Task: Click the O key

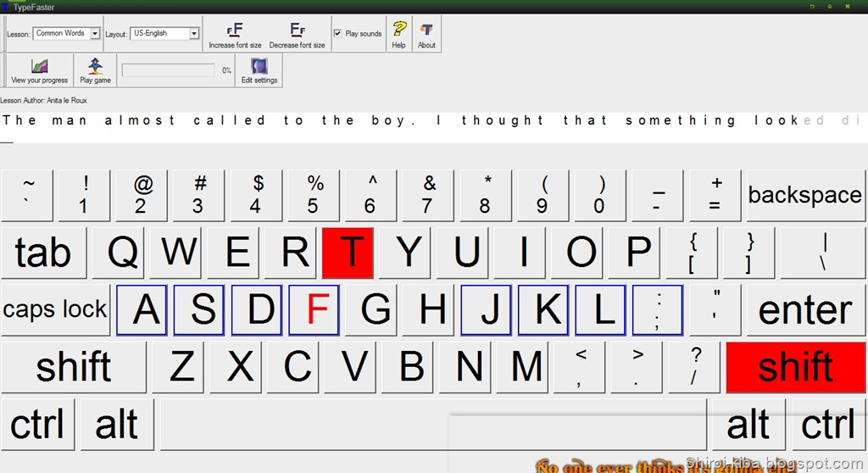Action: (x=576, y=253)
